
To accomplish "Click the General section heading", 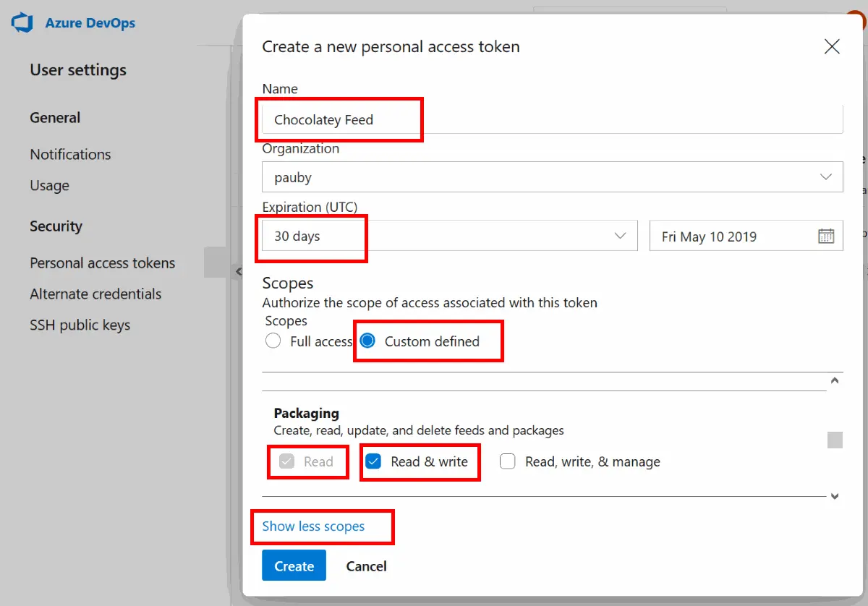I will pyautogui.click(x=55, y=117).
